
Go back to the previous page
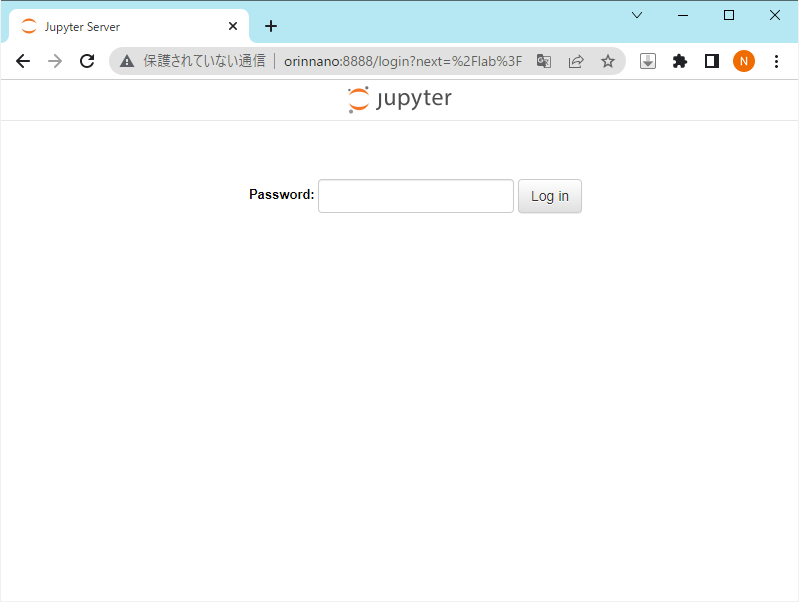23,61
